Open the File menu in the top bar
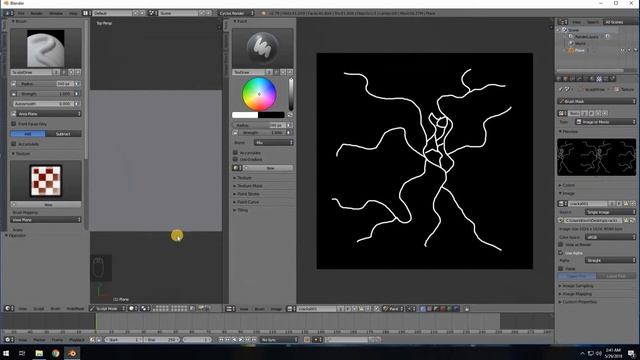Screen dimensions: 640x360 (x=21, y=13)
